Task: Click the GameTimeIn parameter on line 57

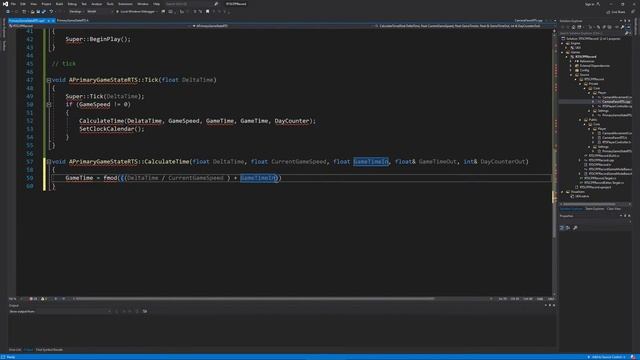Action: 371,162
